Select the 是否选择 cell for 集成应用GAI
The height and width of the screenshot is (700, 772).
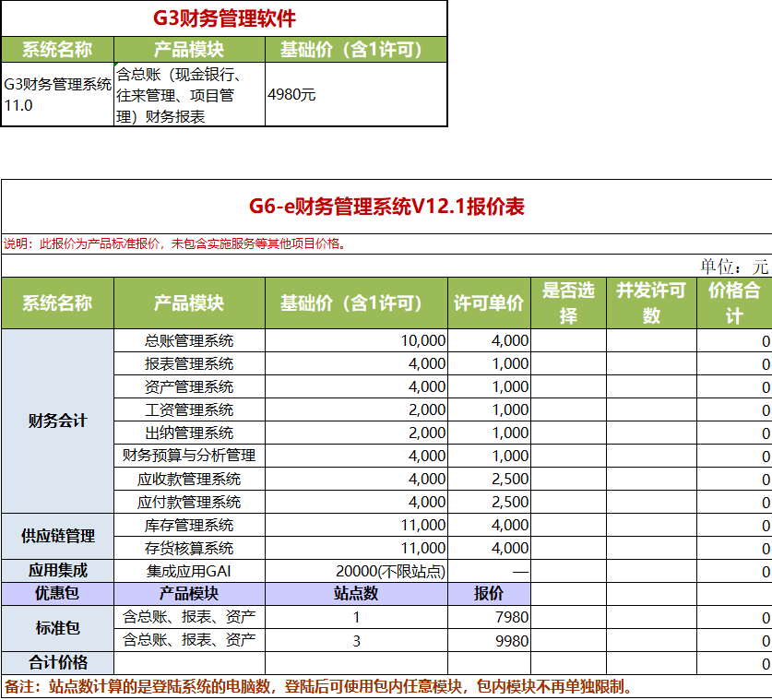pos(569,571)
